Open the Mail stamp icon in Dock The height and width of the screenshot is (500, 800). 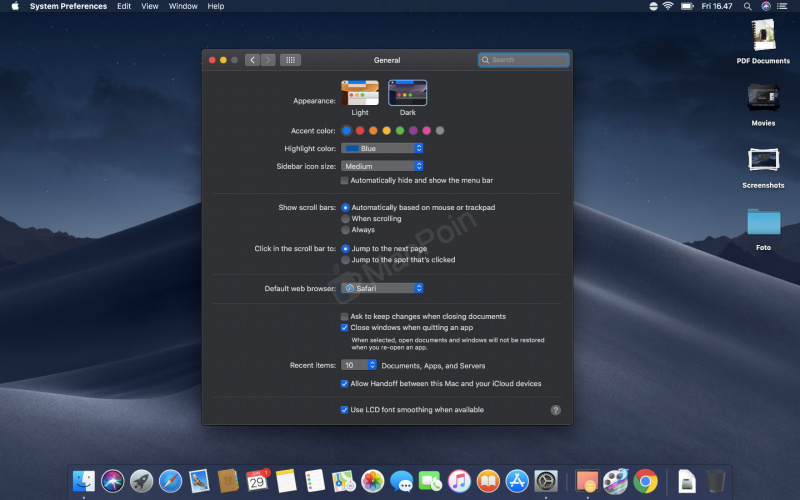(199, 481)
